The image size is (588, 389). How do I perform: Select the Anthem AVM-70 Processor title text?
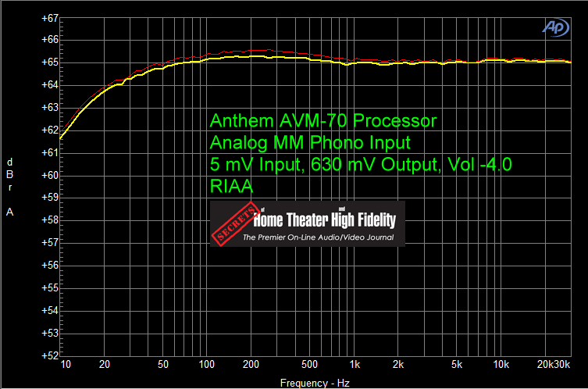tap(323, 121)
